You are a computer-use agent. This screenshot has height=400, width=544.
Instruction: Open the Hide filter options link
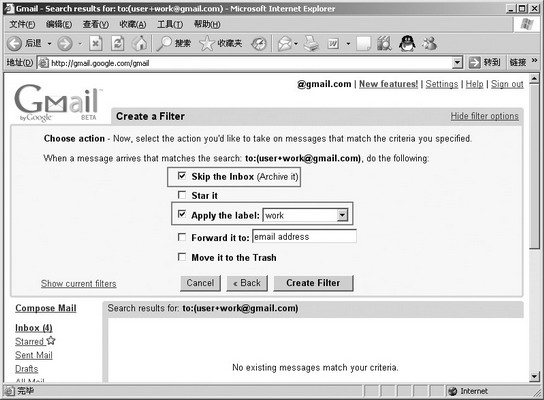click(485, 116)
